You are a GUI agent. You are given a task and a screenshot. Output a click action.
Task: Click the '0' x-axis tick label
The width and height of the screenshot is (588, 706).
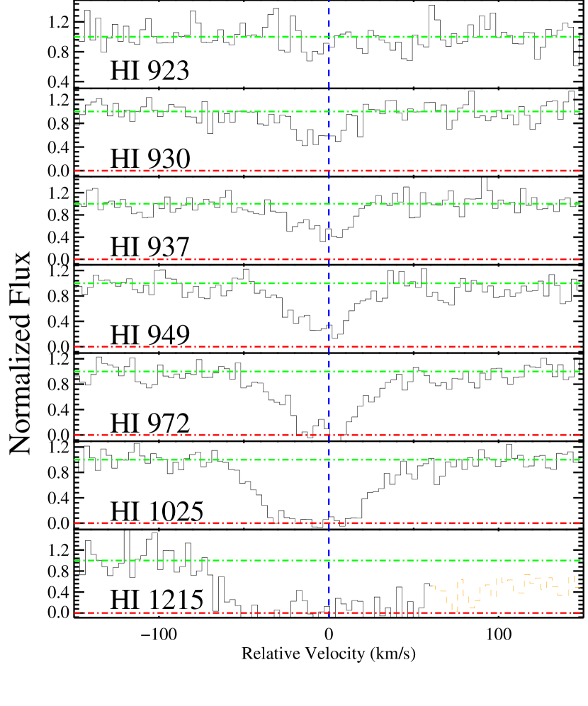pos(329,635)
